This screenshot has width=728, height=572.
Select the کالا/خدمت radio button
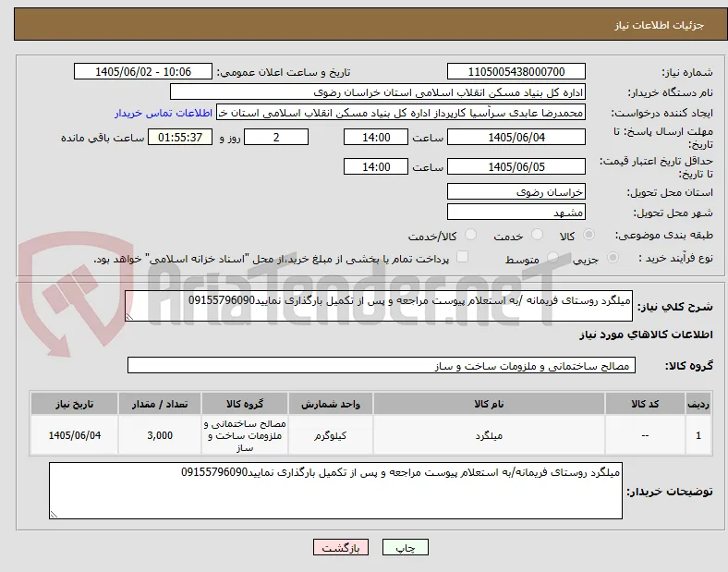pyautogui.click(x=470, y=235)
